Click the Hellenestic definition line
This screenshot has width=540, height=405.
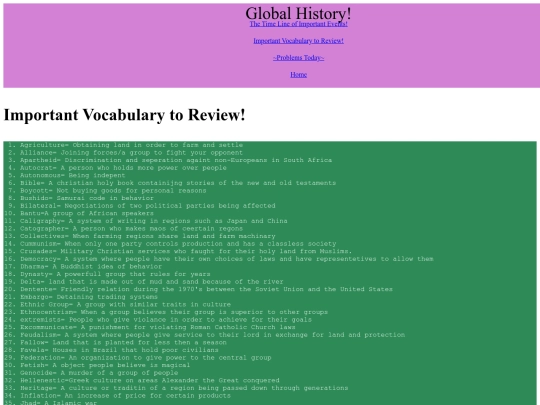(149, 380)
